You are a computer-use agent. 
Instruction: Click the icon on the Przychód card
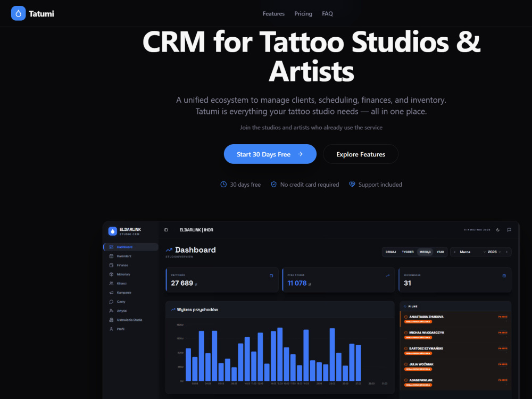click(x=271, y=276)
